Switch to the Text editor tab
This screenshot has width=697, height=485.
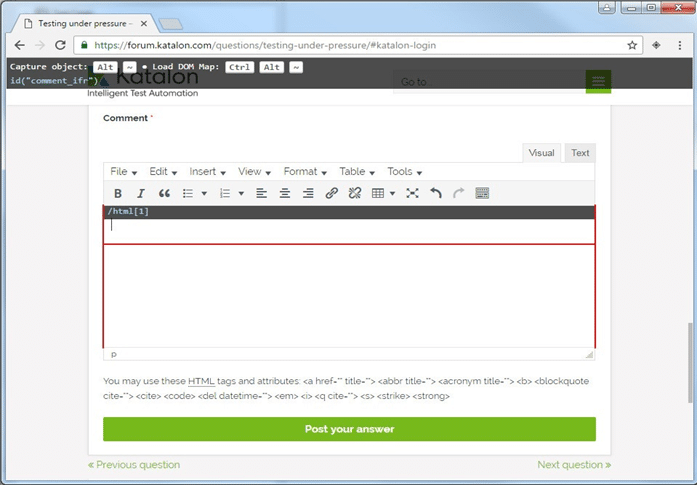tap(580, 153)
